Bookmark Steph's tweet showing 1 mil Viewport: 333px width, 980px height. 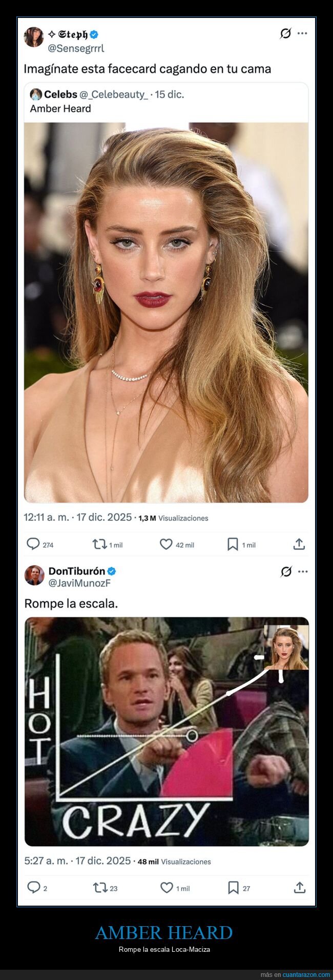233,544
